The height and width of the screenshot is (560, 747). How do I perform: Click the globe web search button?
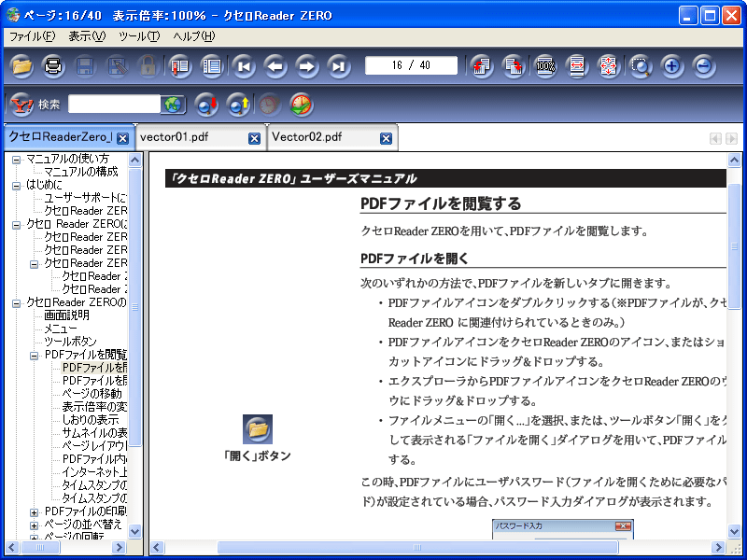(173, 105)
